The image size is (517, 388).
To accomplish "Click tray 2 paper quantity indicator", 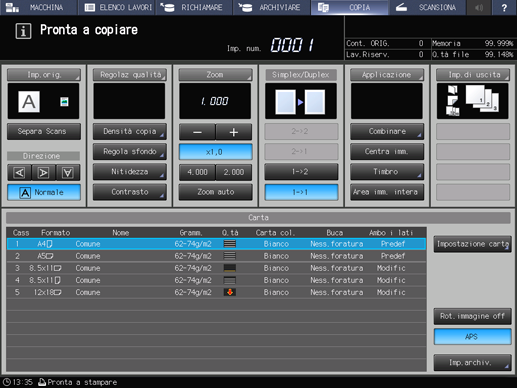I will pyautogui.click(x=230, y=256).
